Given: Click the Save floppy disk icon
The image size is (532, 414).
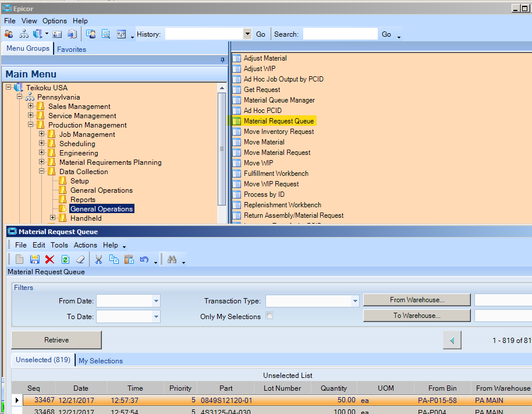Looking at the screenshot, I should pyautogui.click(x=34, y=260).
